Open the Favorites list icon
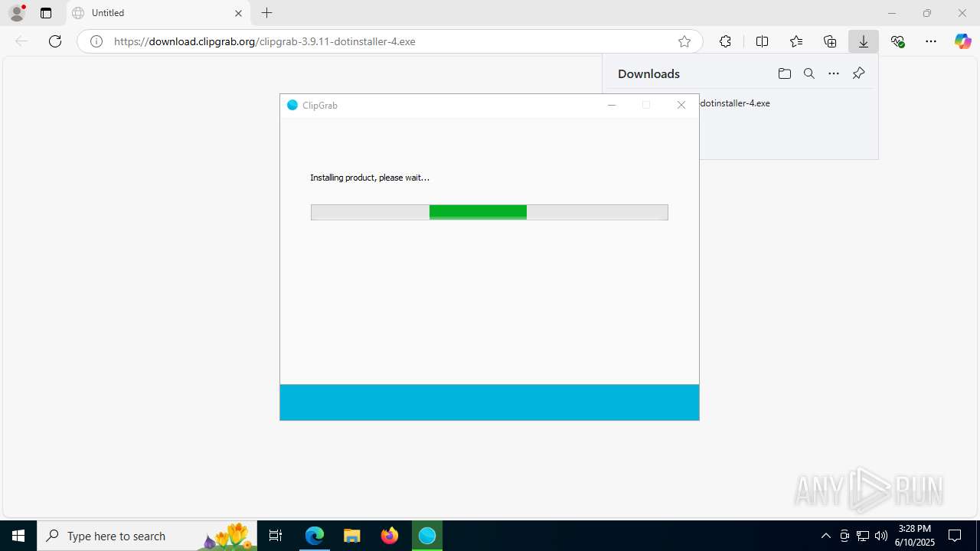This screenshot has height=551, width=980. click(796, 41)
